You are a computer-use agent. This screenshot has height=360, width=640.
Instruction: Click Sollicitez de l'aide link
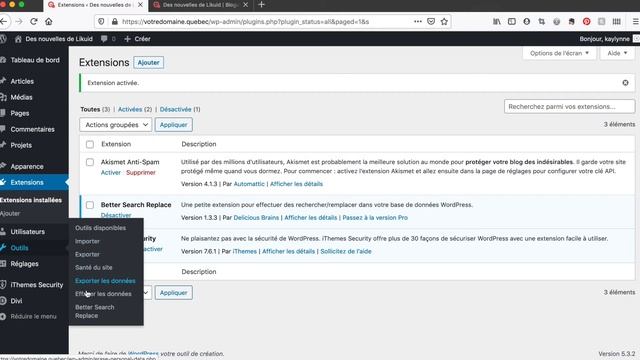click(x=346, y=251)
